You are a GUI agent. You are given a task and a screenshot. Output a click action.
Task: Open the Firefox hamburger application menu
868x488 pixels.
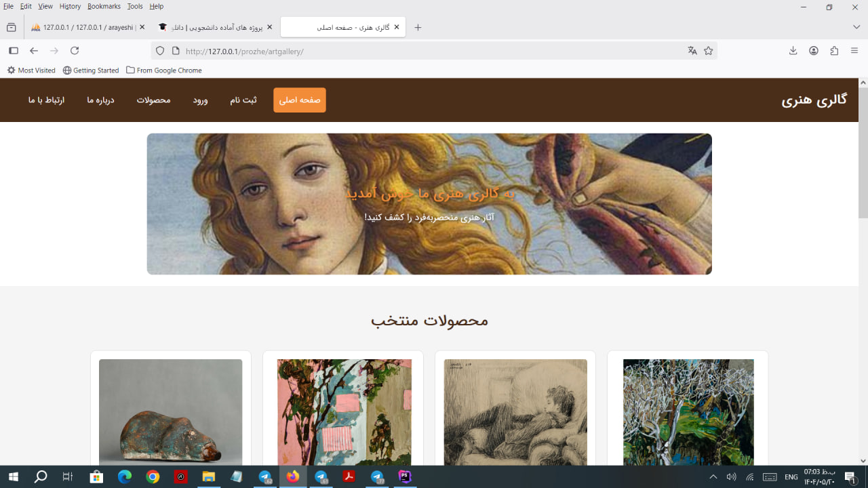(x=854, y=51)
